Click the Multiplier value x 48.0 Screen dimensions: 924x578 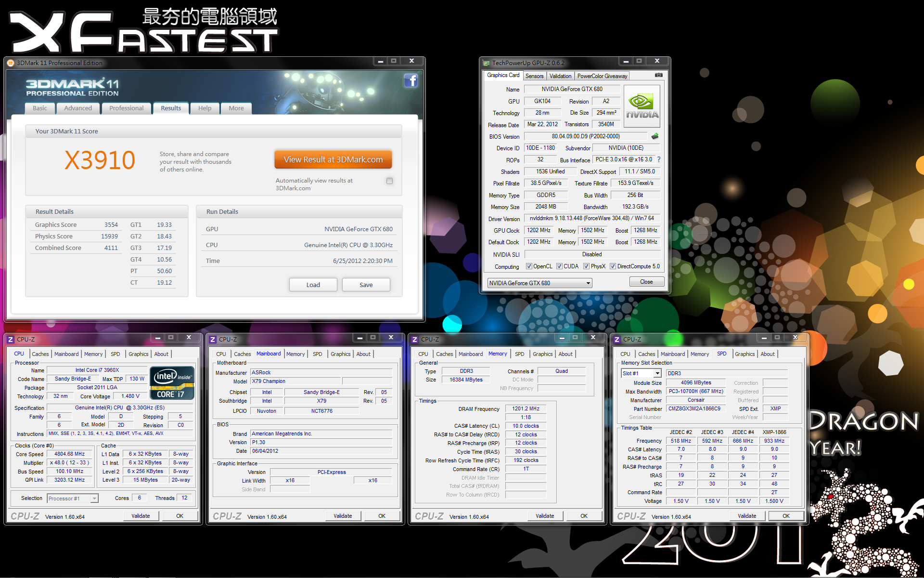pos(70,462)
